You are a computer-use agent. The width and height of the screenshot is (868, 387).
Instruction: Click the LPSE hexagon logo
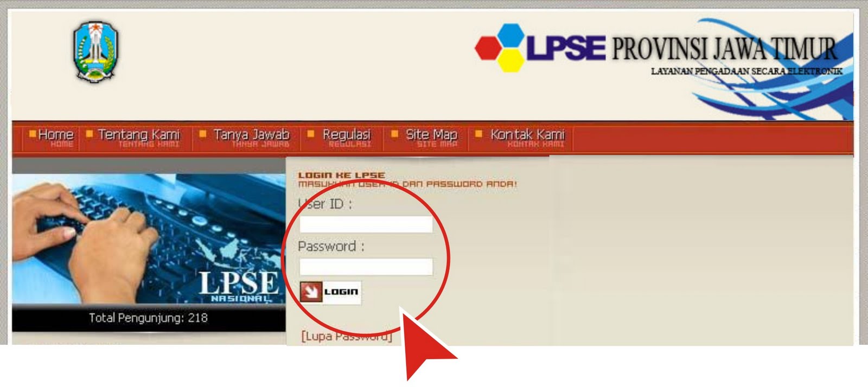pos(500,48)
